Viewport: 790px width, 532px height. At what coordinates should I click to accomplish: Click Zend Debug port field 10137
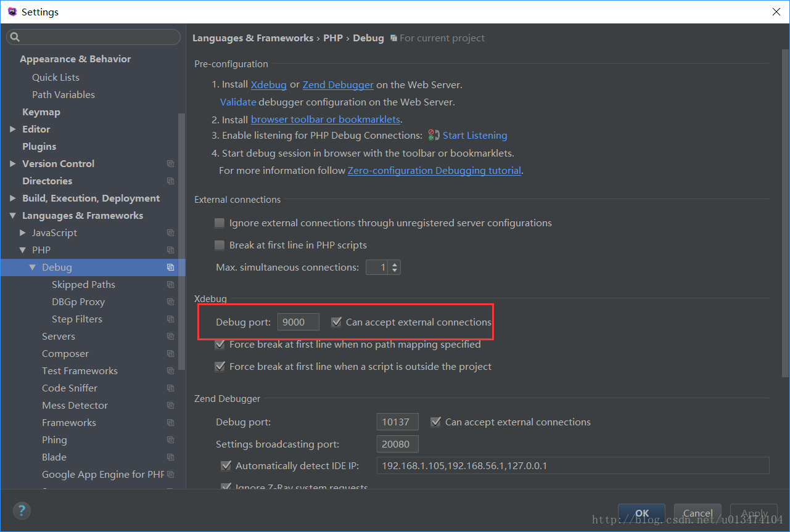(398, 422)
